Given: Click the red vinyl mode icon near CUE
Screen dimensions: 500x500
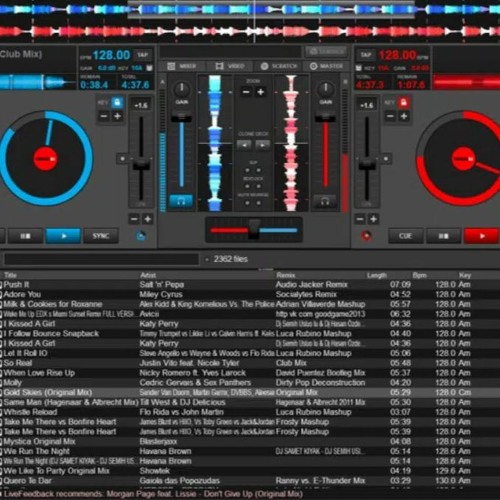Looking at the screenshot, I should pos(366,236).
